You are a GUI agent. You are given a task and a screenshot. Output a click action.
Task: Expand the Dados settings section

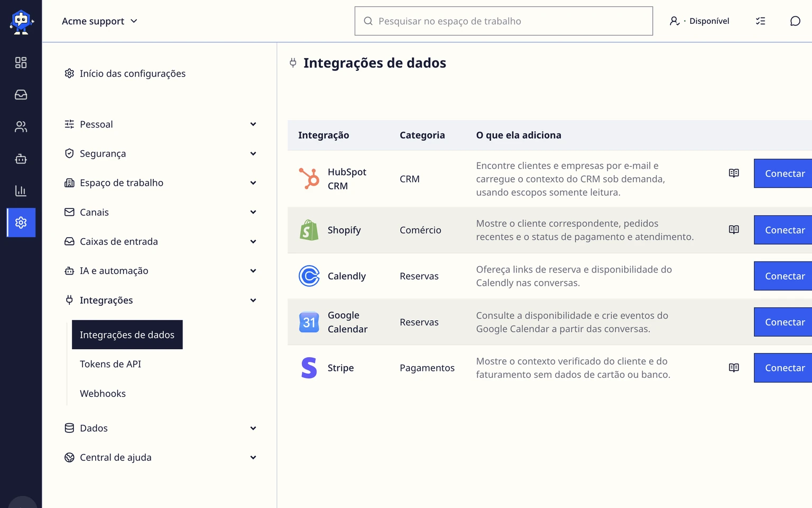tap(160, 428)
